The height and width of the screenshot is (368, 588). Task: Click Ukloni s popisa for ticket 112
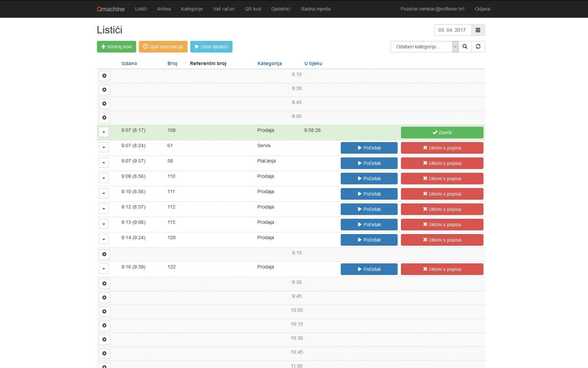[x=442, y=209]
